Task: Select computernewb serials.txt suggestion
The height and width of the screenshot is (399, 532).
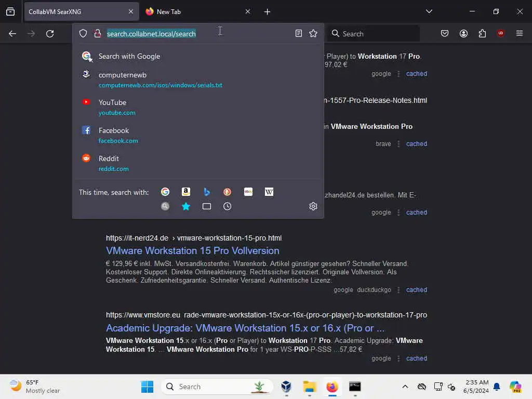Action: [198, 79]
